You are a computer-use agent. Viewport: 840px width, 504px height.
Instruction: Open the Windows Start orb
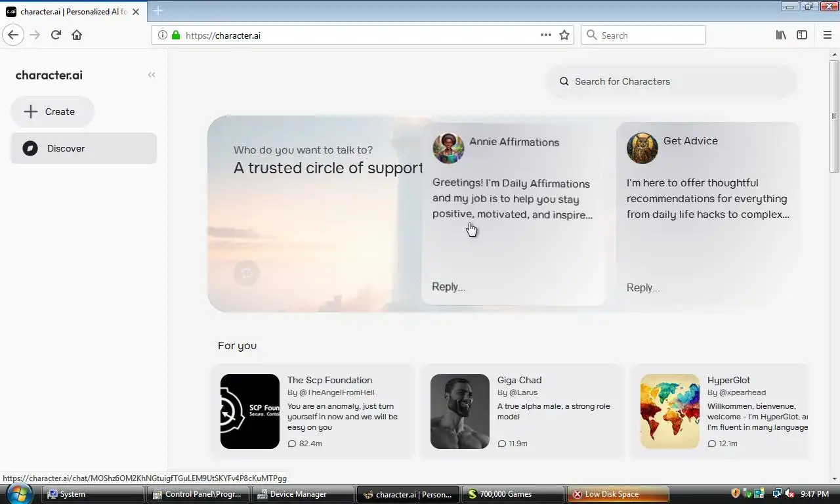(x=20, y=493)
